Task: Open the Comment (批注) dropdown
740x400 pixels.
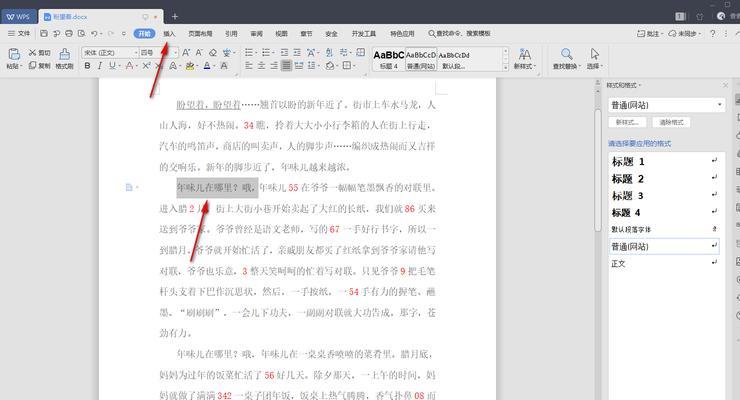Action: coord(650,33)
